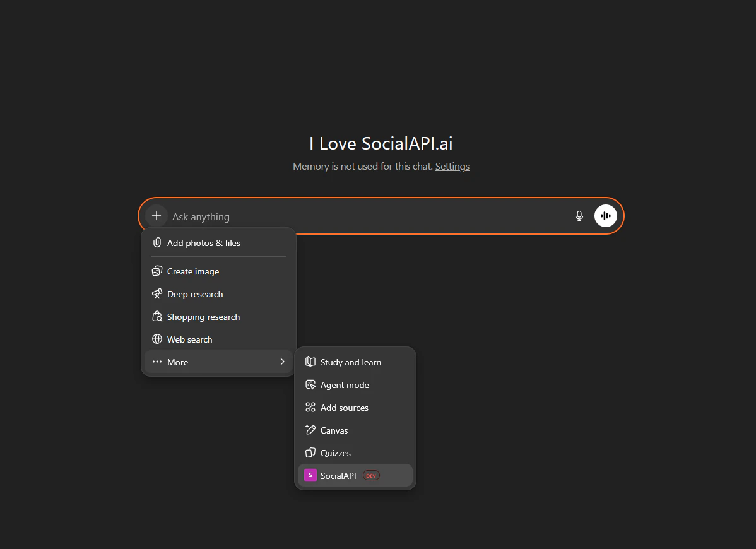756x549 pixels.
Task: Select Quizzes from the More submenu
Action: (x=335, y=452)
